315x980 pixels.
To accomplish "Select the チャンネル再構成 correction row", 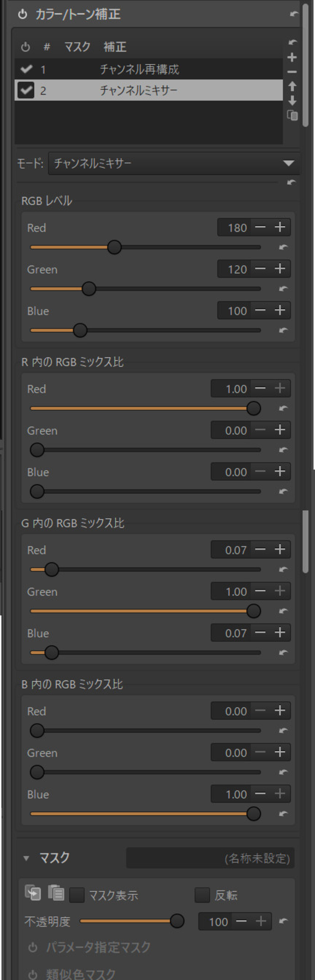I will point(139,69).
